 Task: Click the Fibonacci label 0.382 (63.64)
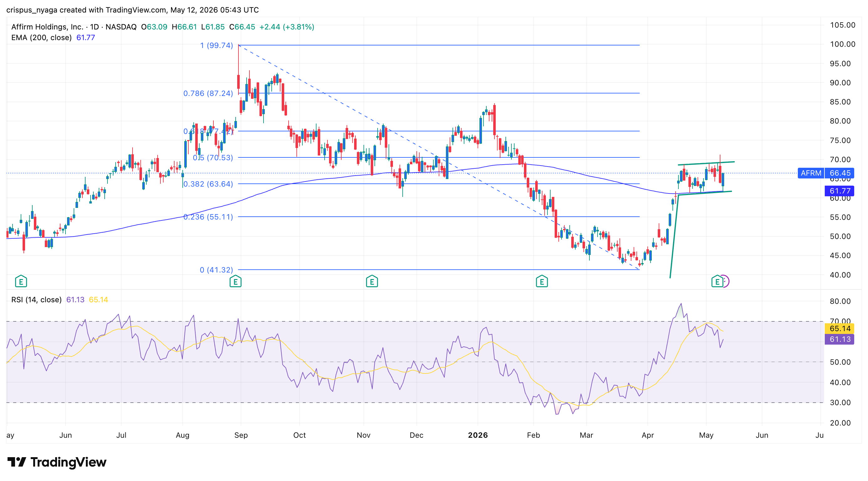click(208, 184)
